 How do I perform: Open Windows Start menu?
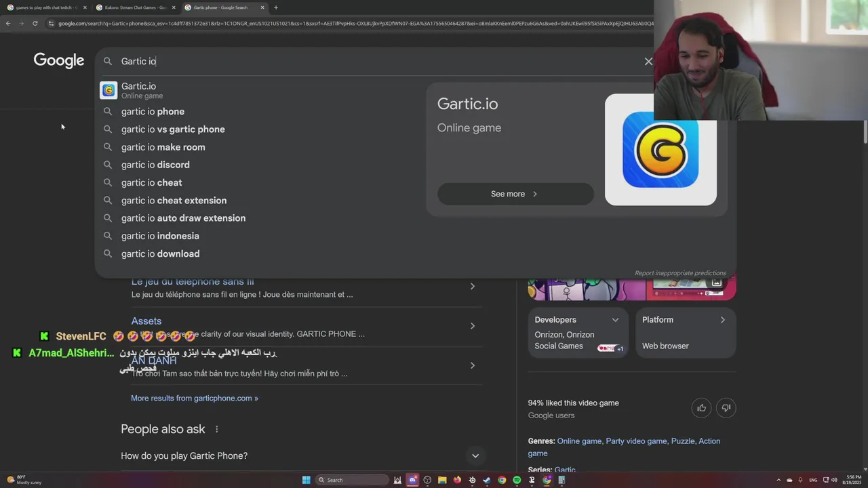[x=306, y=480]
